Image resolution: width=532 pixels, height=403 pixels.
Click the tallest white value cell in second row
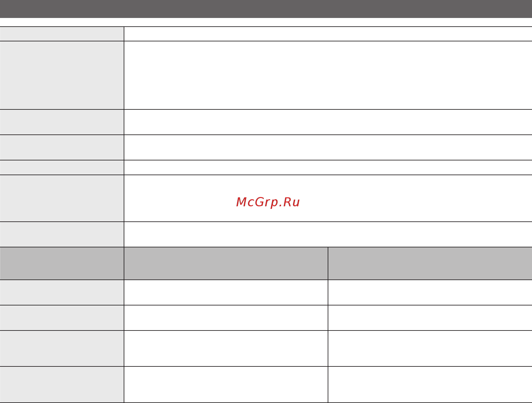pyautogui.click(x=328, y=75)
